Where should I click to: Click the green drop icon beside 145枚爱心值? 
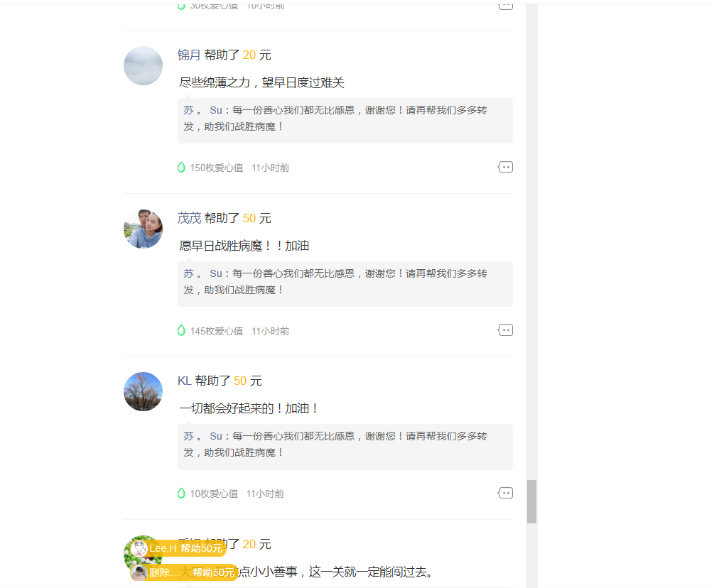click(x=181, y=330)
